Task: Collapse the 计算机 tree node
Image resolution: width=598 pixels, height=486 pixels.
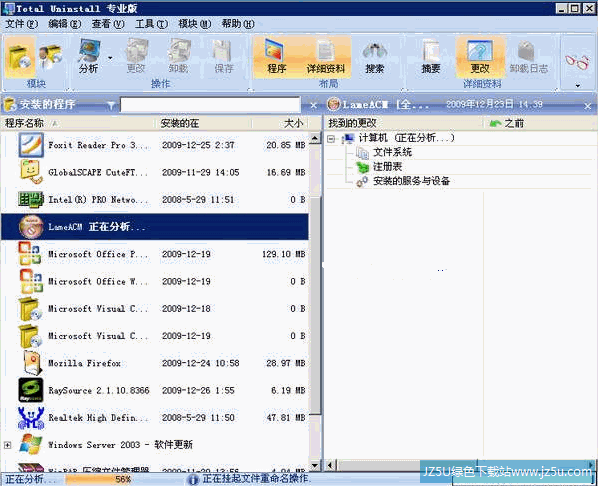Action: tap(331, 139)
